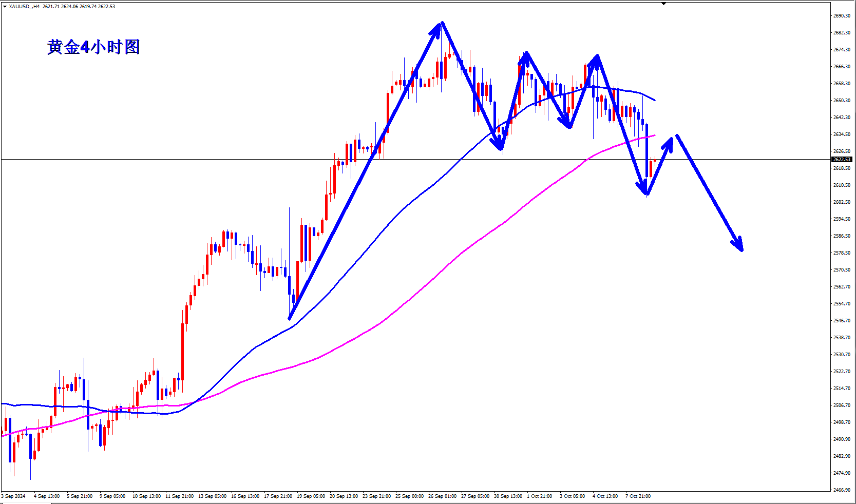Click the 11 Sep 21:00 time label
This screenshot has width=856, height=504.
[x=180, y=496]
